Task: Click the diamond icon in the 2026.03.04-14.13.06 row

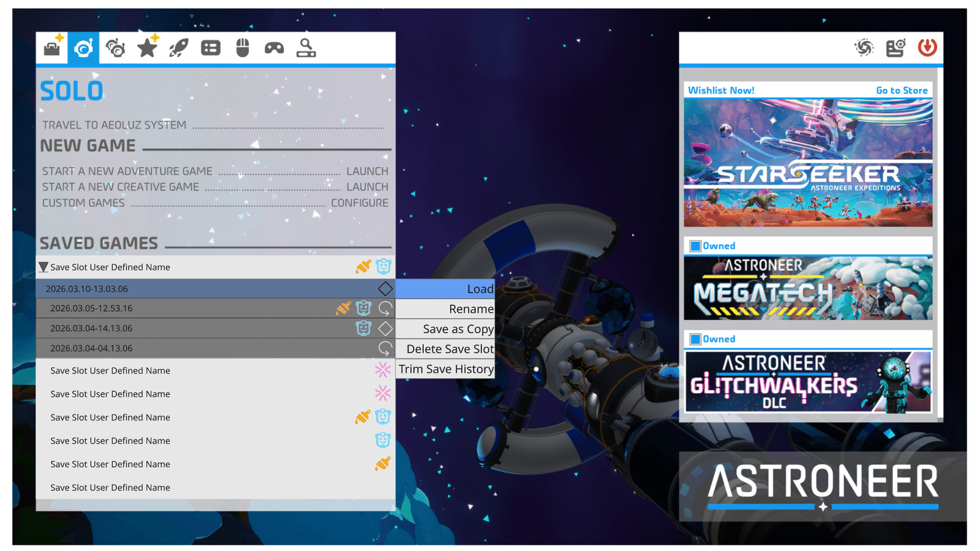Action: tap(385, 328)
